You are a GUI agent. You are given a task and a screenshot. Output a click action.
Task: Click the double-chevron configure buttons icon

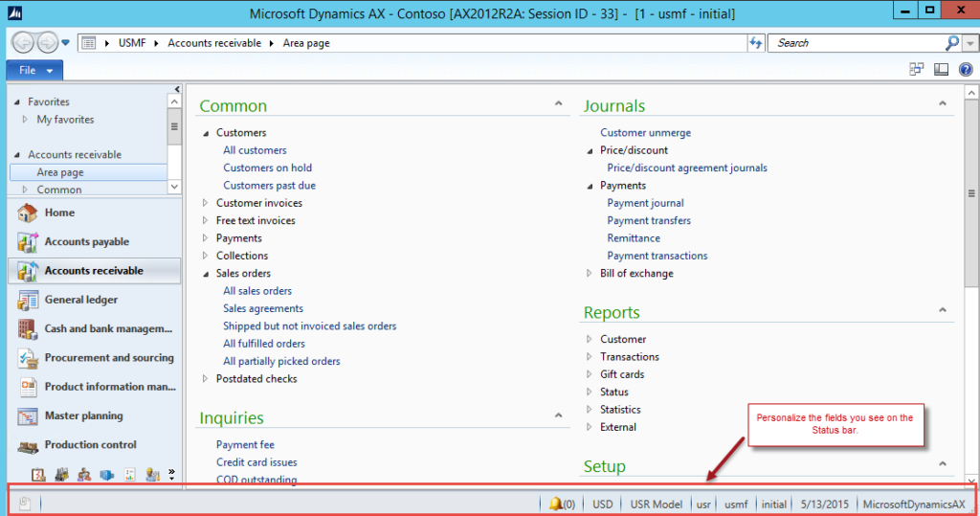171,474
